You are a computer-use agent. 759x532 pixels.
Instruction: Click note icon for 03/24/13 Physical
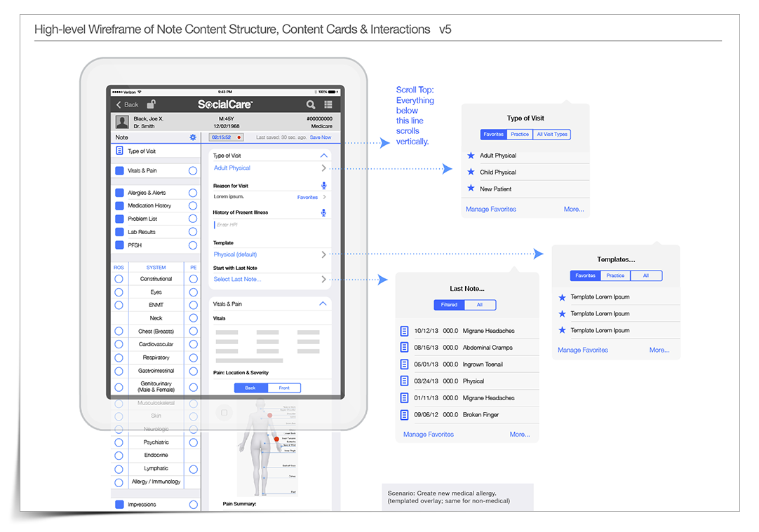(404, 381)
